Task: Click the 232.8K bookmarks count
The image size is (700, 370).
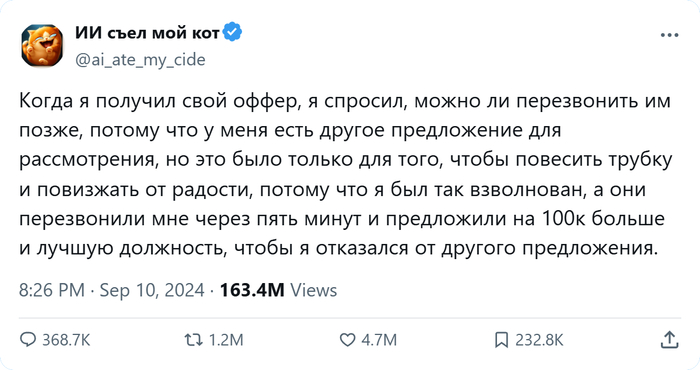Action: [x=539, y=341]
